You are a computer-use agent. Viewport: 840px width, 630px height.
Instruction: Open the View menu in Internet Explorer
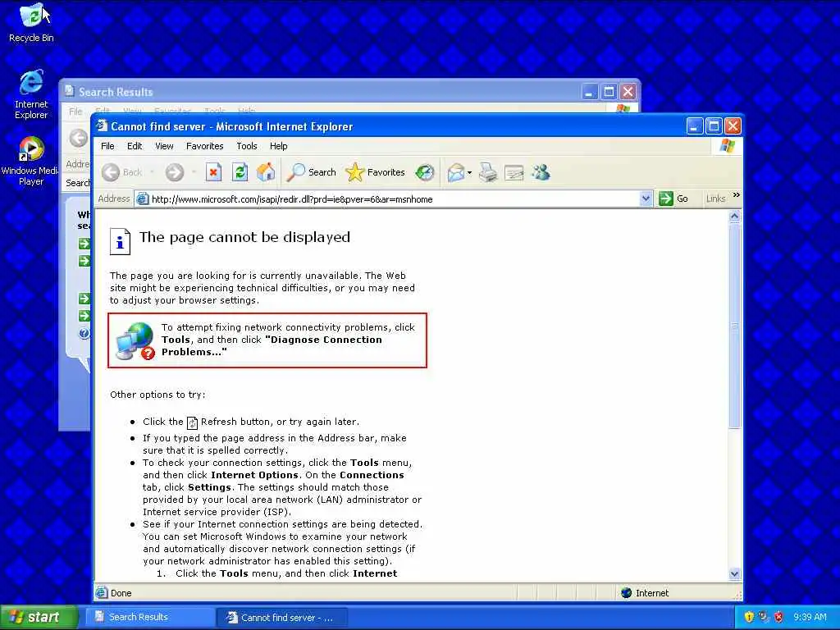coord(164,146)
